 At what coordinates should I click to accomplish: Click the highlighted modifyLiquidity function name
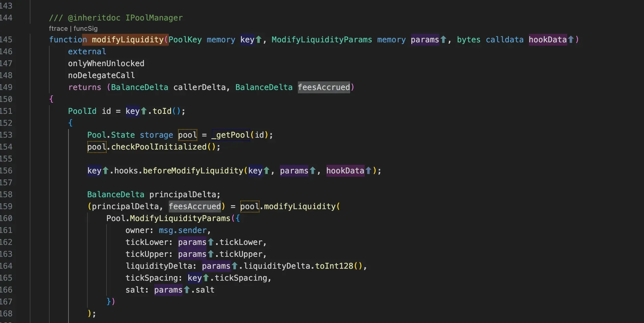click(127, 40)
